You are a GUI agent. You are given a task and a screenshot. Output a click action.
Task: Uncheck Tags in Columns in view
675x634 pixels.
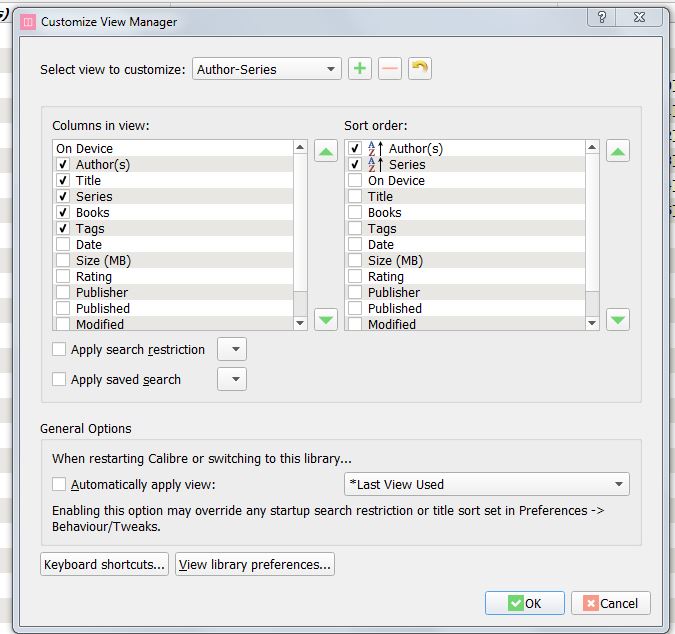point(63,229)
